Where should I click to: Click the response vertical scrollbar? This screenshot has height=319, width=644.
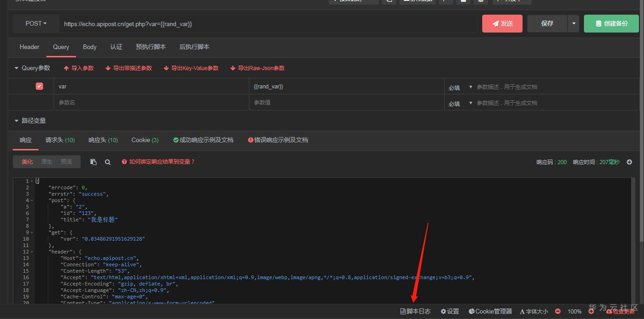point(633,241)
